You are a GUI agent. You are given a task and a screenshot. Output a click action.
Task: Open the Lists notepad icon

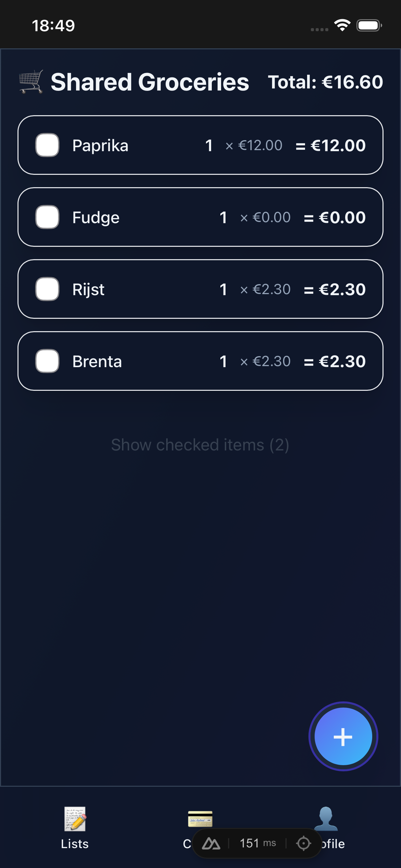75,819
